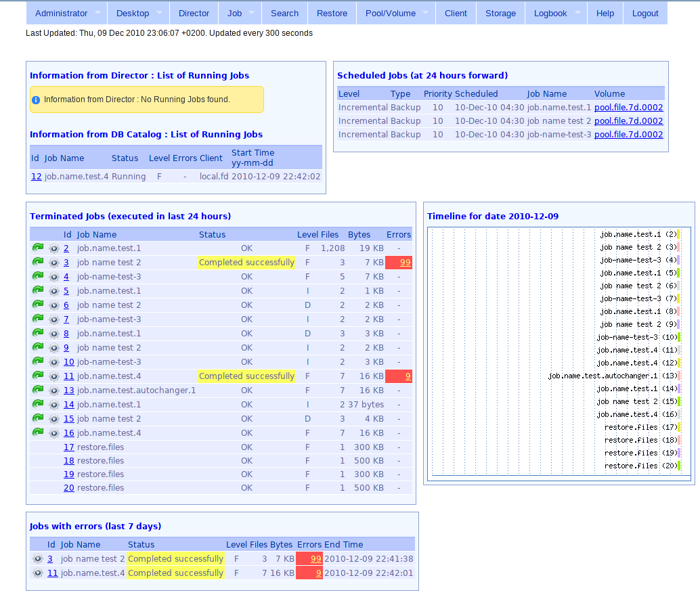Click gear icon for job 13 autochanger row
This screenshot has width=700, height=601.
tap(54, 391)
